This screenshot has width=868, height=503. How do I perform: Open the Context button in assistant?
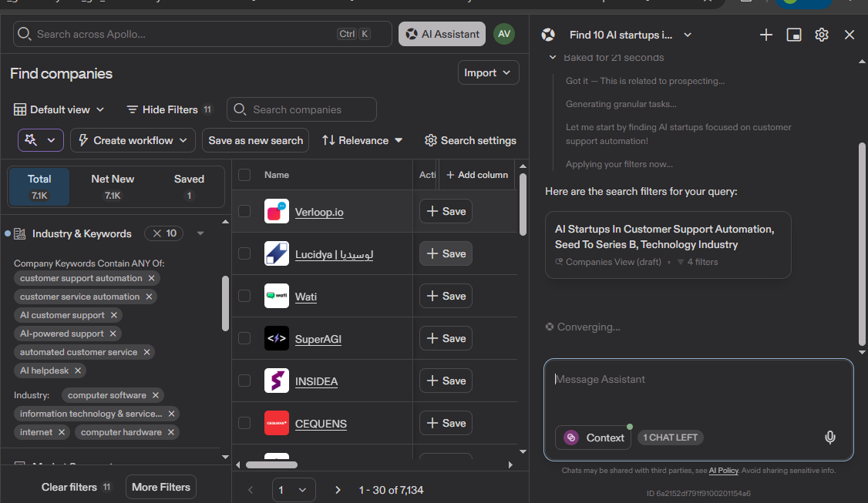pyautogui.click(x=593, y=438)
